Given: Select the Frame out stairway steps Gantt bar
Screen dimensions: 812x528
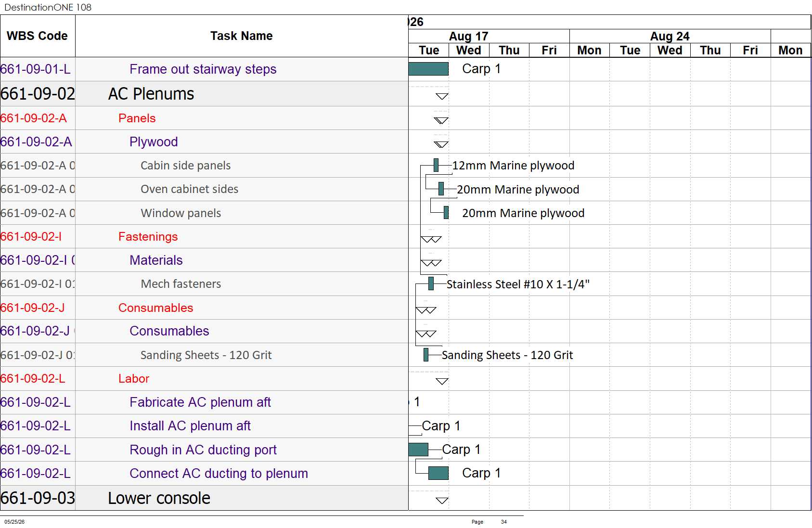Looking at the screenshot, I should point(428,69).
